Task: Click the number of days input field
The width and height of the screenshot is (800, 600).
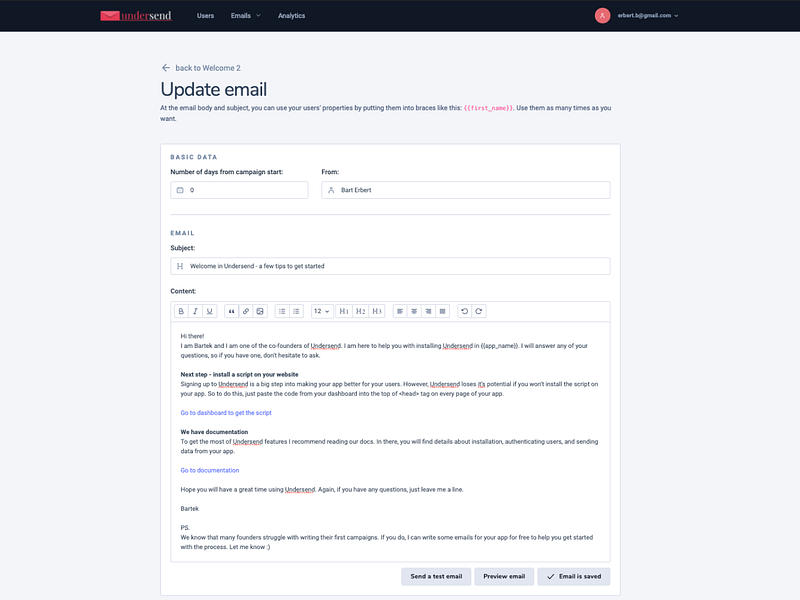Action: point(239,190)
